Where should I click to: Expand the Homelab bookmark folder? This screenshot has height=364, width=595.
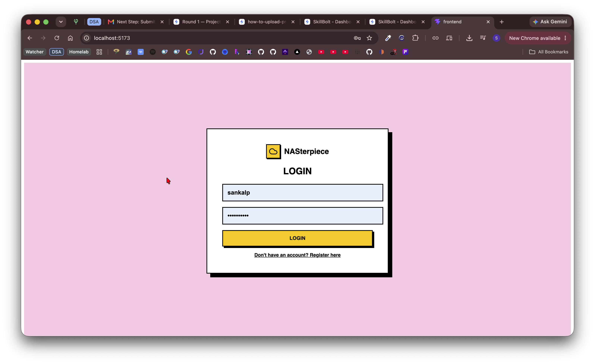(79, 52)
